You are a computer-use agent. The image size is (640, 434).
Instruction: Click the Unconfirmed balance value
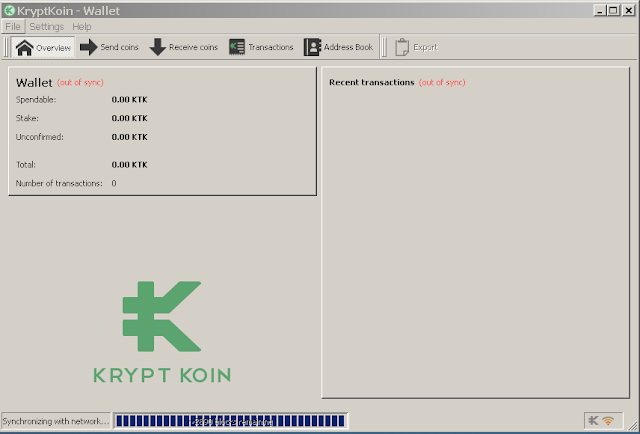[x=129, y=137]
